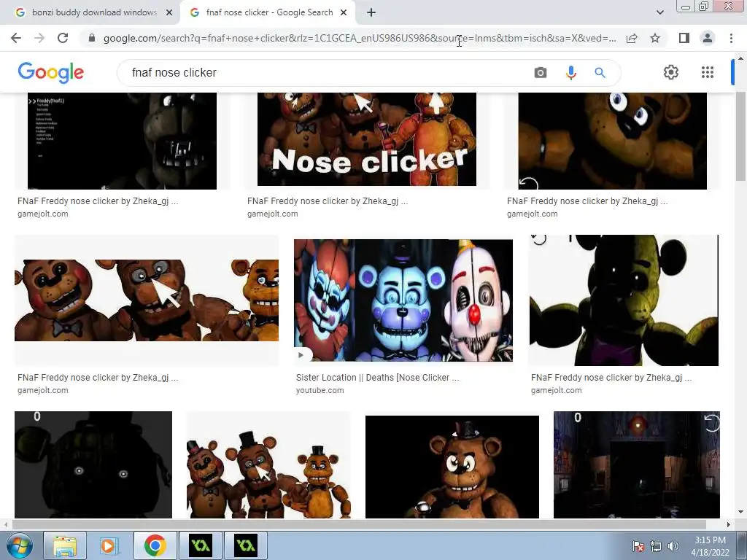The width and height of the screenshot is (747, 560).
Task: Click the Google logo
Action: pyautogui.click(x=51, y=73)
